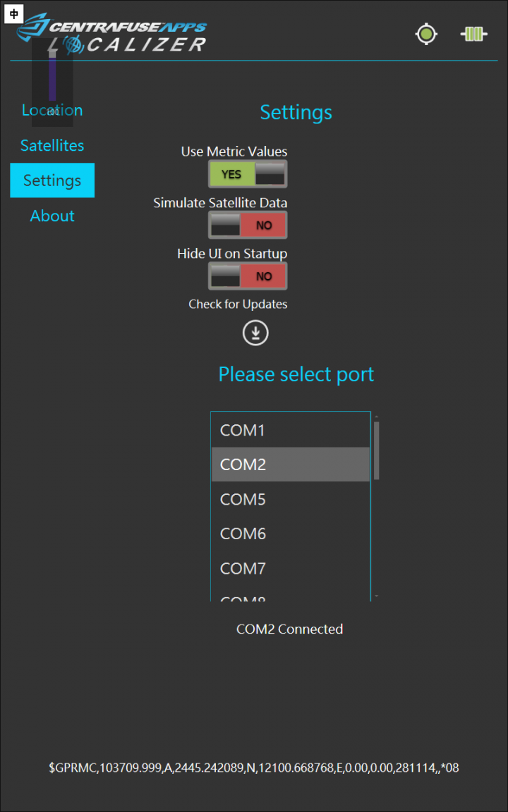This screenshot has width=508, height=812.
Task: Click the Centrafuse Apps Localizer logo
Action: coord(113,34)
